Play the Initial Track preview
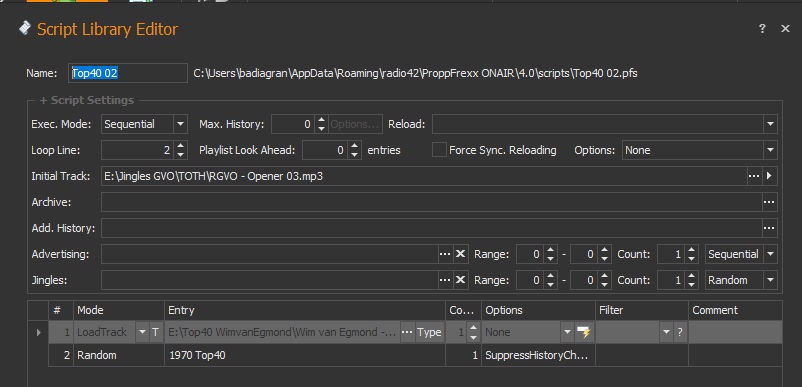Image resolution: width=802 pixels, height=387 pixels. [x=769, y=176]
